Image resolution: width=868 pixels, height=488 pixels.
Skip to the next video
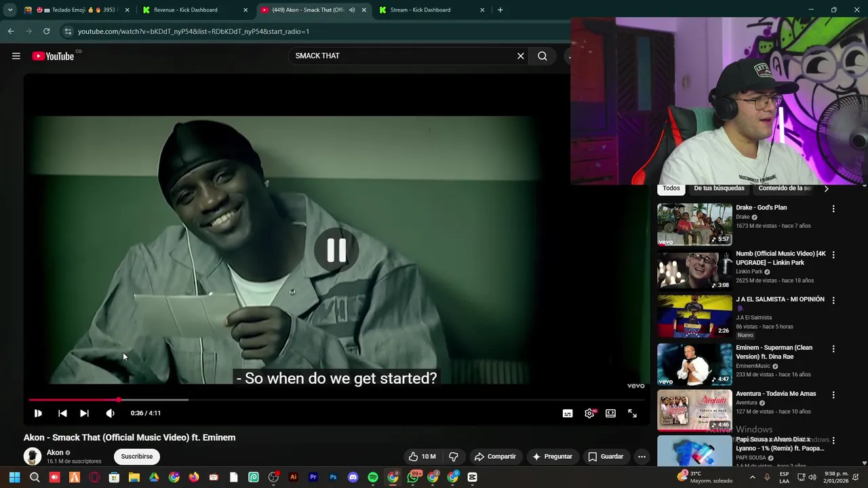point(84,413)
